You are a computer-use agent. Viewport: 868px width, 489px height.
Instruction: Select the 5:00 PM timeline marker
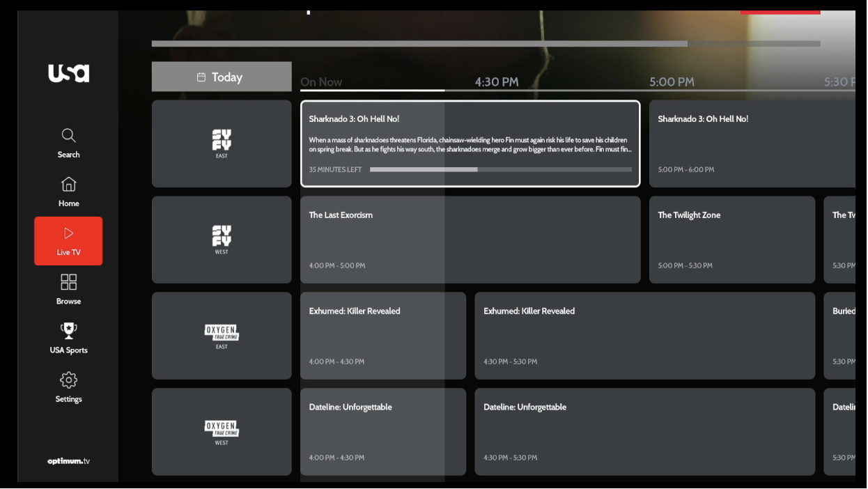click(672, 81)
